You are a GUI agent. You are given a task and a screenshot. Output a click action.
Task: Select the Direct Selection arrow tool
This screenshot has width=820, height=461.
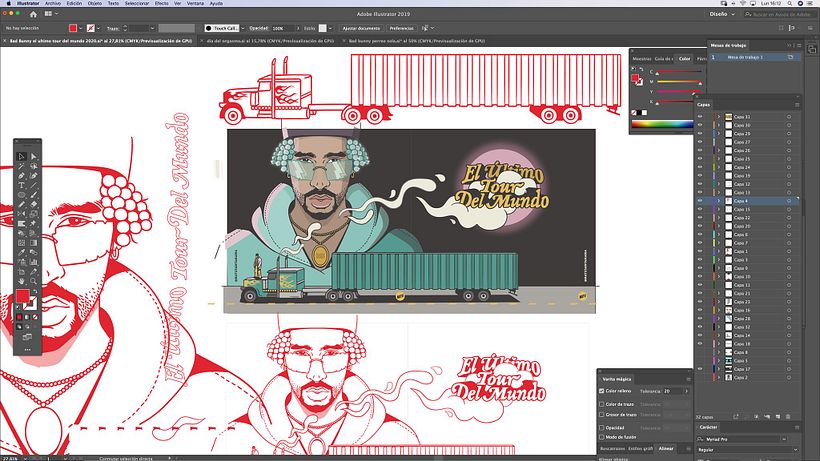coord(34,156)
